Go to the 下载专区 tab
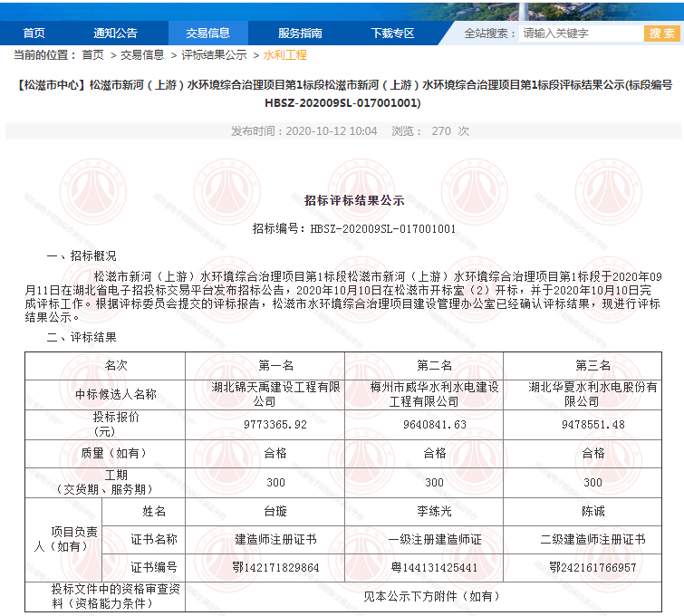The width and height of the screenshot is (684, 616). 392,34
